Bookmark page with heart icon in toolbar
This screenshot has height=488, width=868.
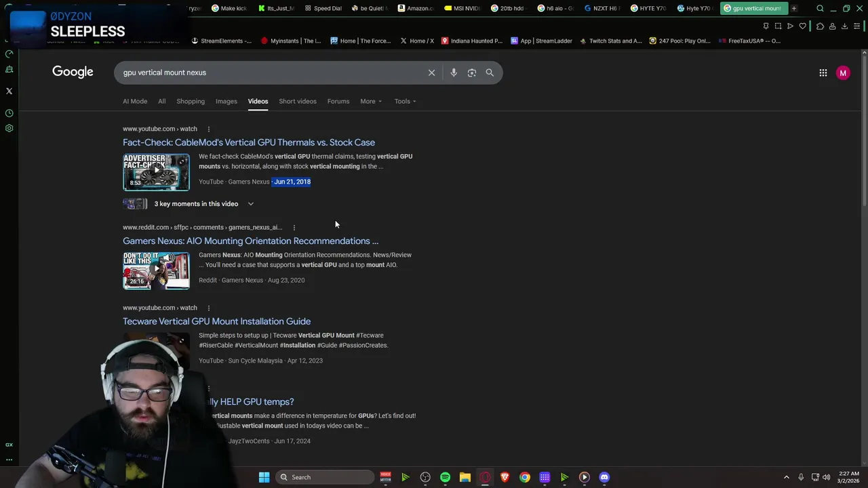803,26
